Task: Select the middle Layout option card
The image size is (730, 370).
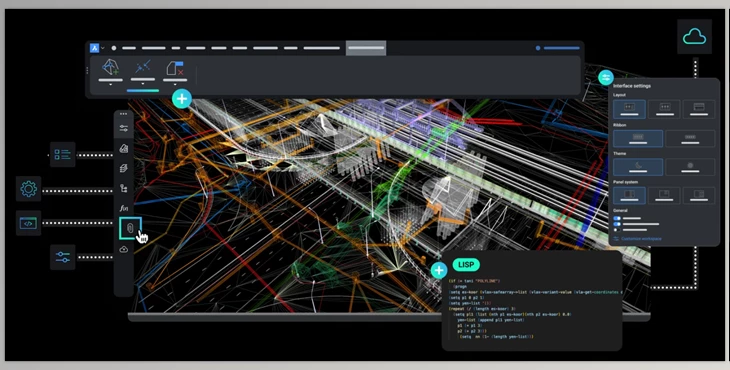Action: click(664, 109)
